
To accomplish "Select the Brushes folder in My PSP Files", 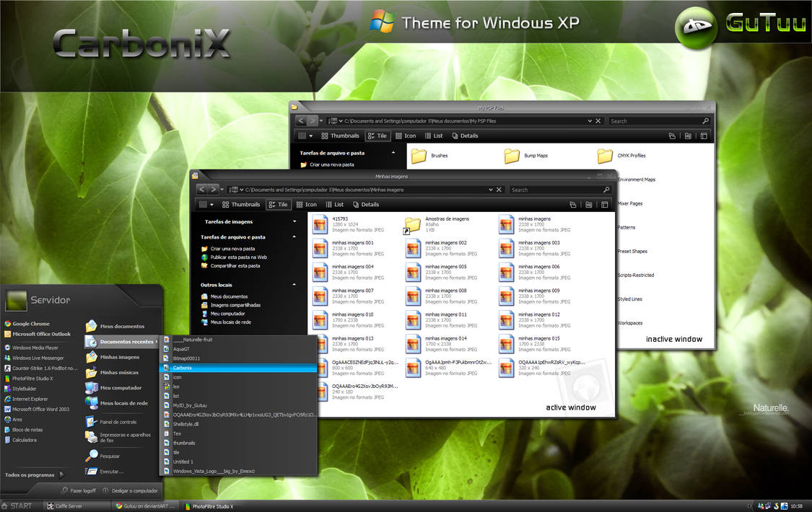I will coord(429,156).
